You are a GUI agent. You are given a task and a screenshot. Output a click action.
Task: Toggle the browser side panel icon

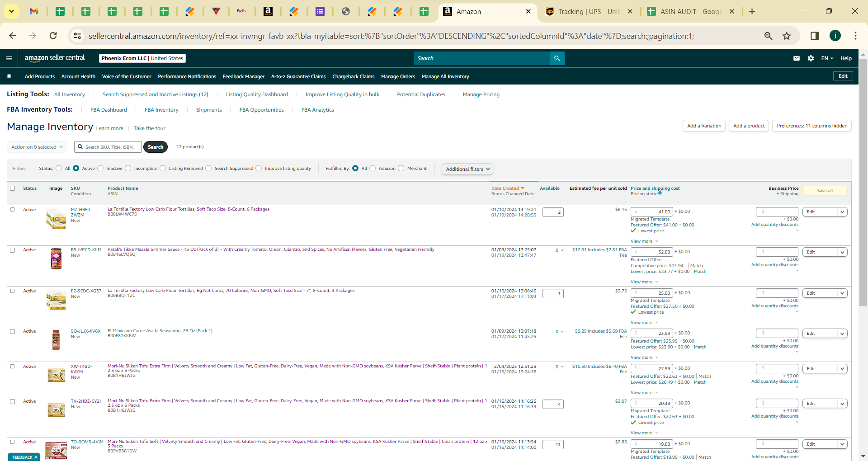(815, 36)
